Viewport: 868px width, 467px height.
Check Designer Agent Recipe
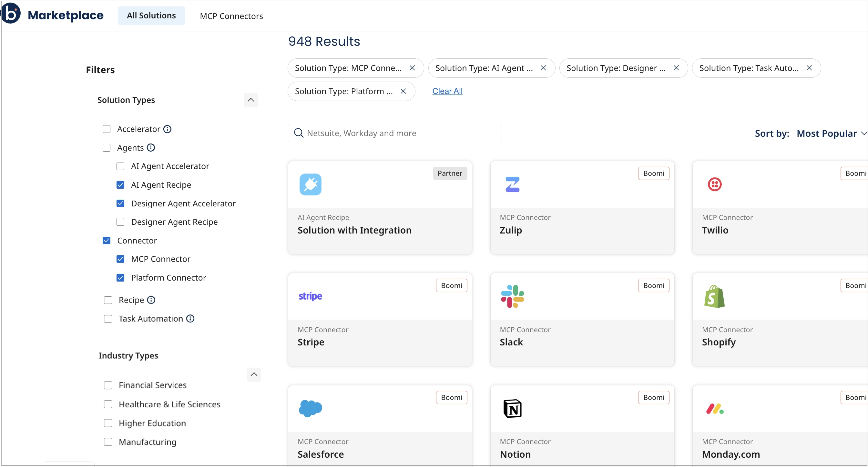(x=120, y=222)
